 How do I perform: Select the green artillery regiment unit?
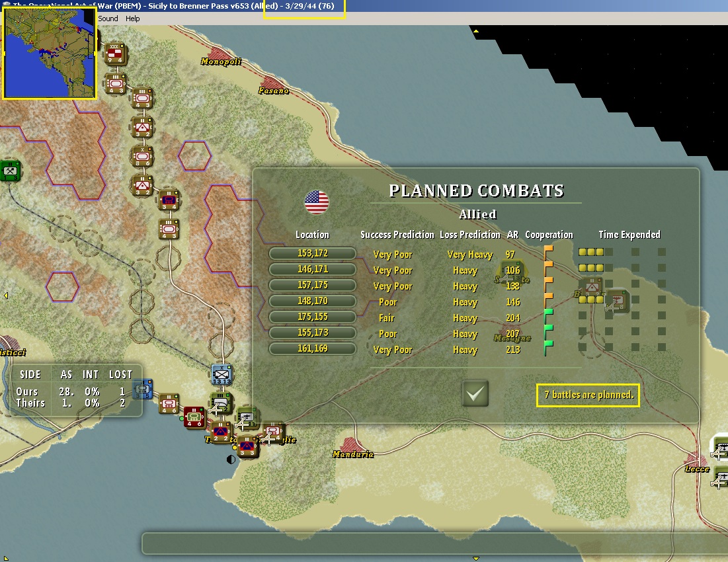pyautogui.click(x=222, y=403)
